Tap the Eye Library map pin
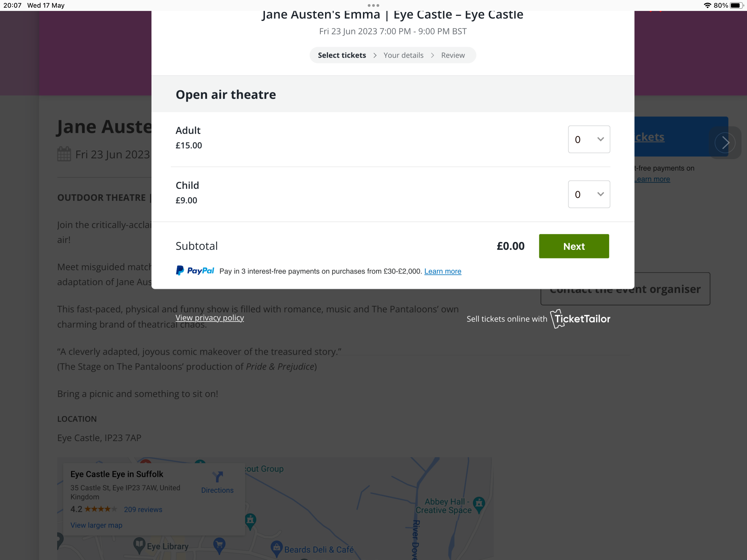 coord(139,544)
